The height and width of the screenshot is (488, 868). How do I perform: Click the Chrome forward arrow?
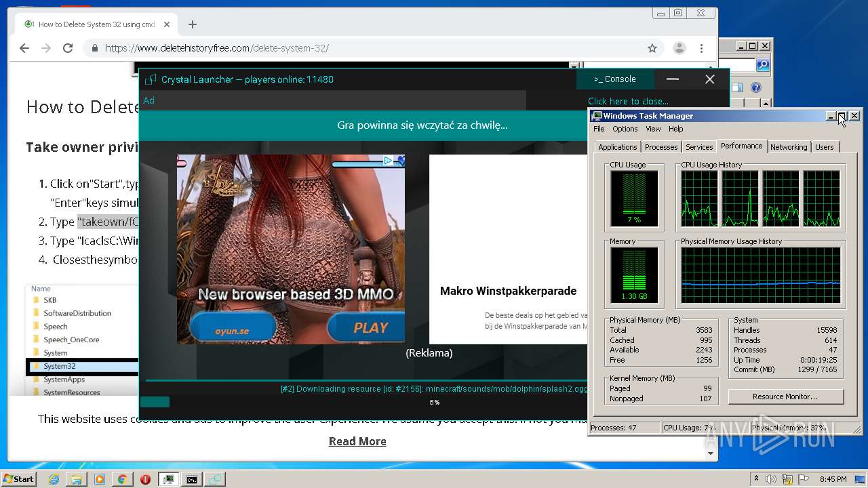46,48
